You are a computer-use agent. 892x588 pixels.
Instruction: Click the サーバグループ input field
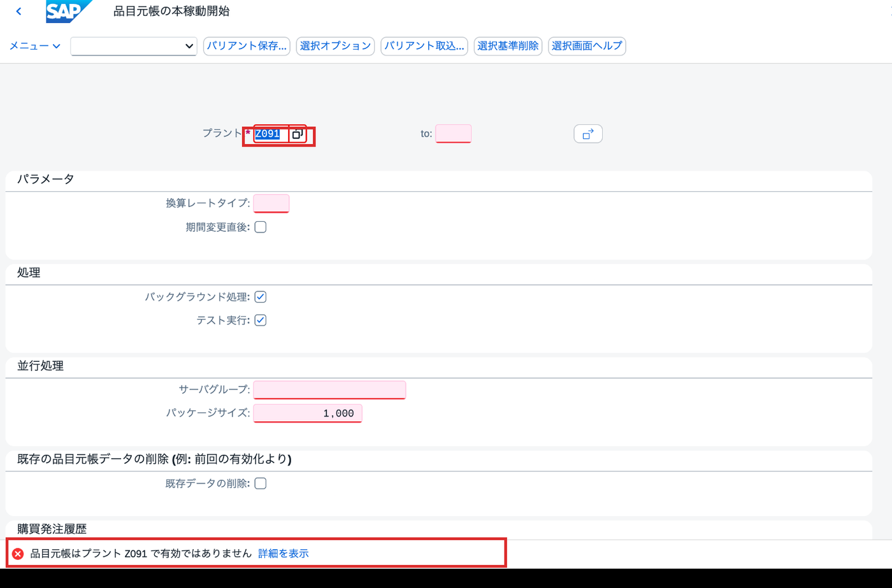pos(329,390)
